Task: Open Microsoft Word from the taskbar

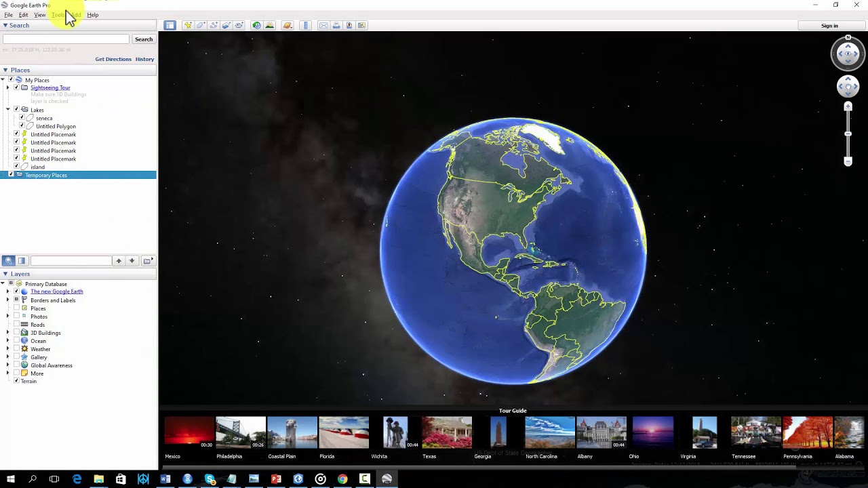Action: (x=165, y=479)
